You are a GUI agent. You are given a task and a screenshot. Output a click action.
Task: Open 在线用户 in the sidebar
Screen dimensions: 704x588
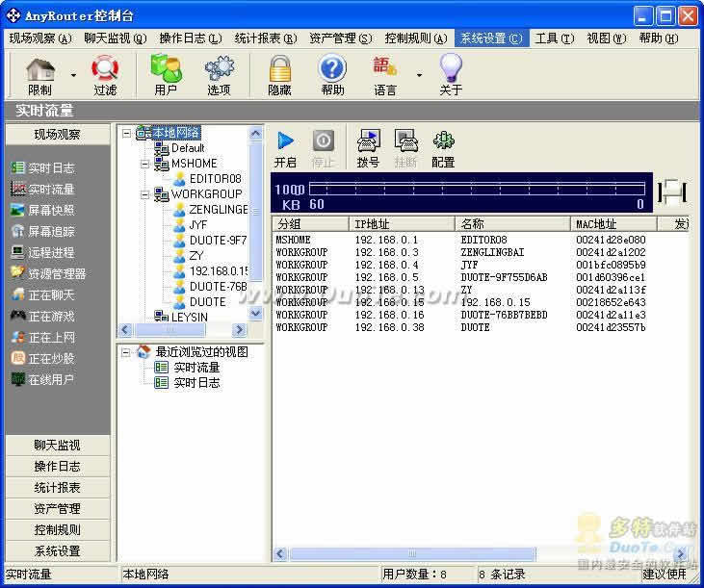point(43,380)
